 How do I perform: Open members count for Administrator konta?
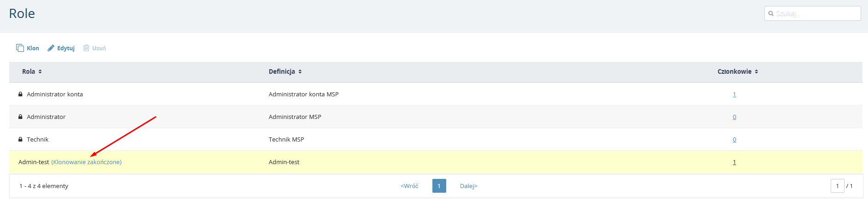click(x=734, y=95)
